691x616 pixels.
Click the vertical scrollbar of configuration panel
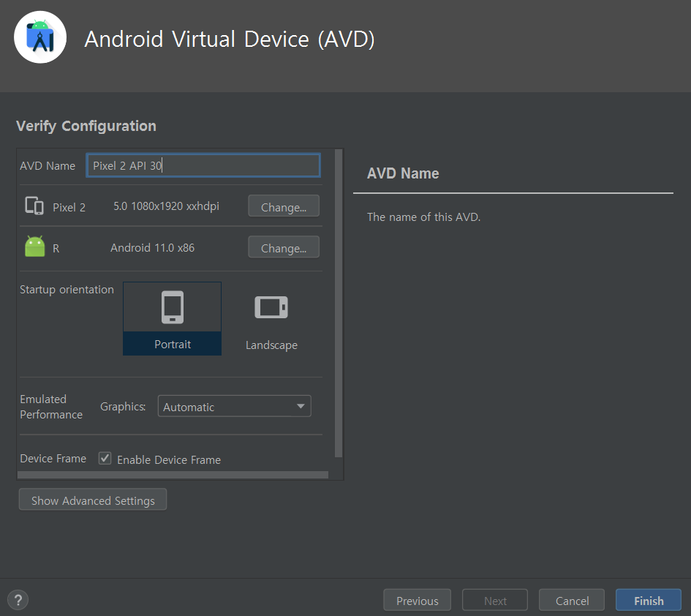pos(339,304)
